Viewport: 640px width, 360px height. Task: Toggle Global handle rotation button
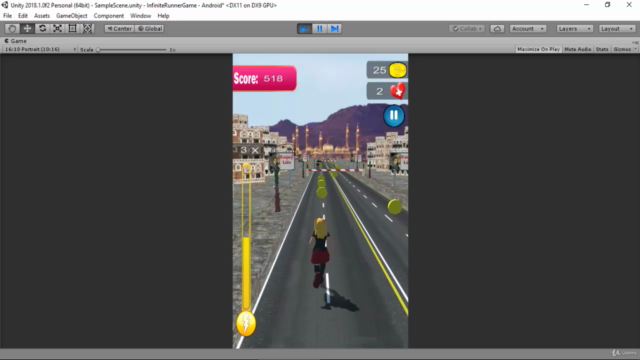(x=150, y=29)
